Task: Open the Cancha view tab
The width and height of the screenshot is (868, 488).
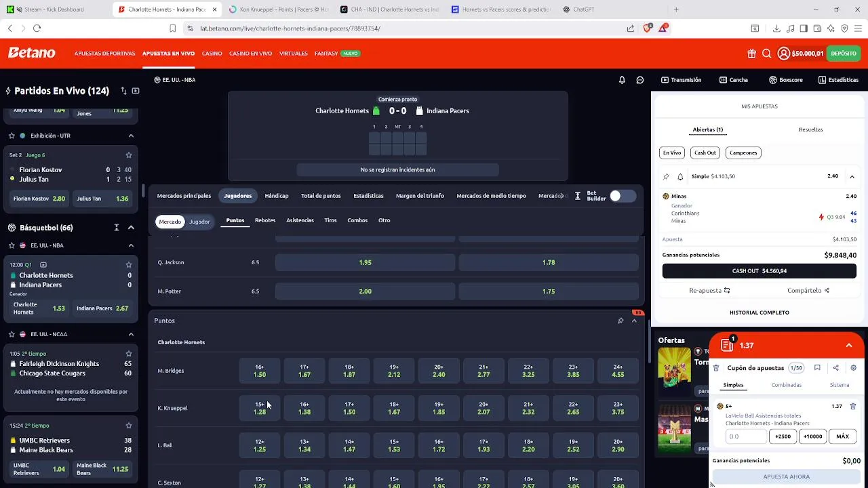Action: pos(733,80)
